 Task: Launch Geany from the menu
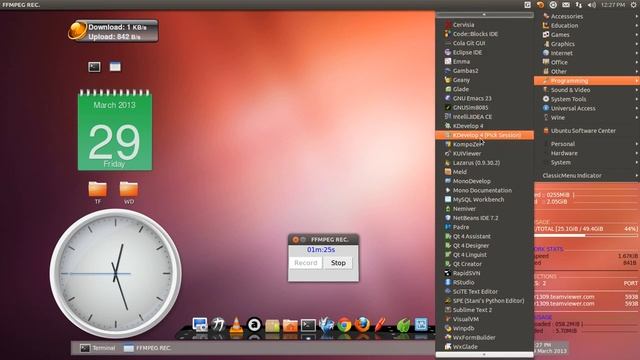pos(484,80)
